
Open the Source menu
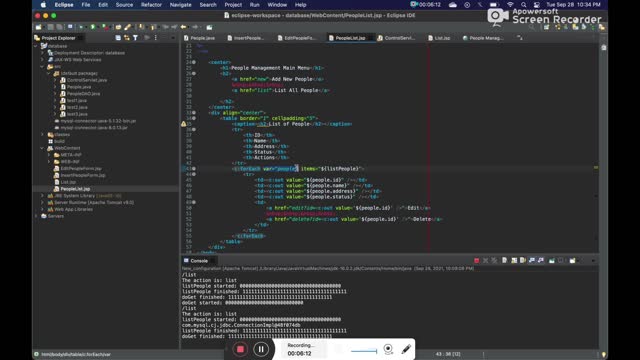(x=124, y=5)
